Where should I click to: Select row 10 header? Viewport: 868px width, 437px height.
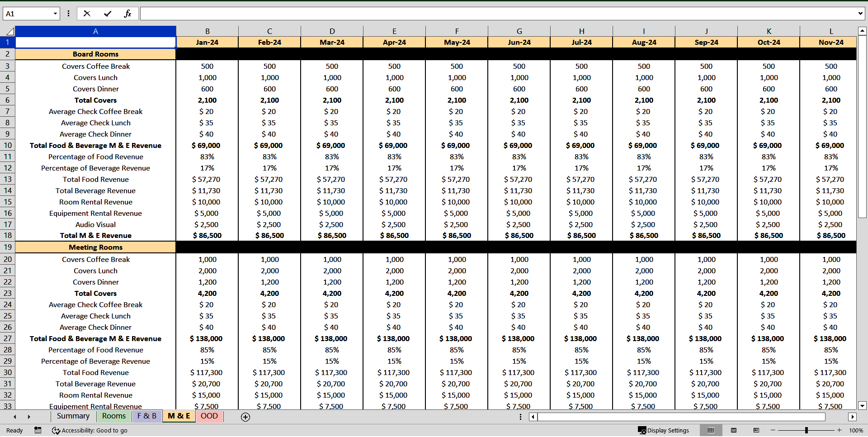click(x=8, y=145)
